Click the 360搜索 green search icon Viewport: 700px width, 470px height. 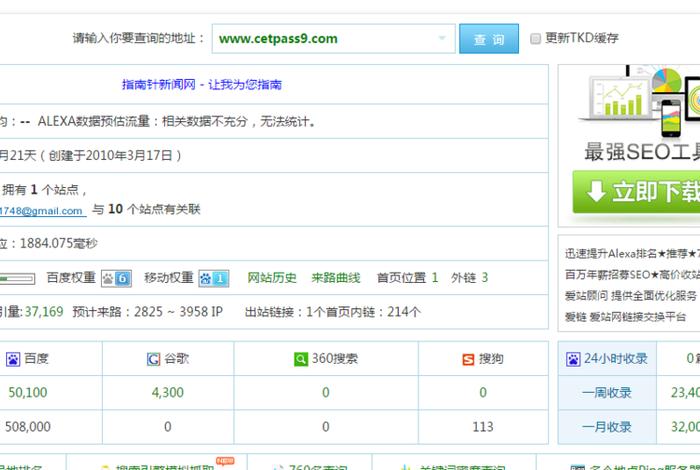[x=301, y=358]
